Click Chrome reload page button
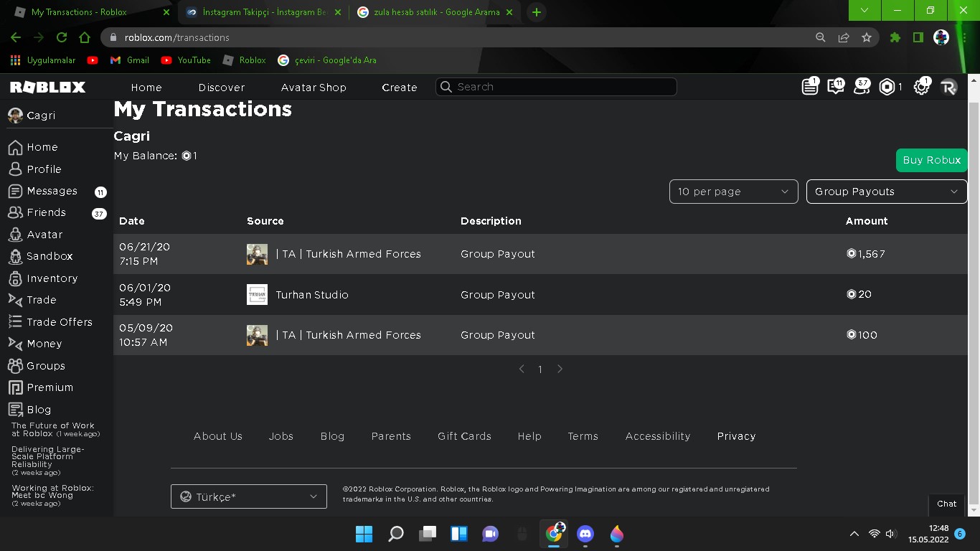Viewport: 980px width, 551px height. coord(62,37)
